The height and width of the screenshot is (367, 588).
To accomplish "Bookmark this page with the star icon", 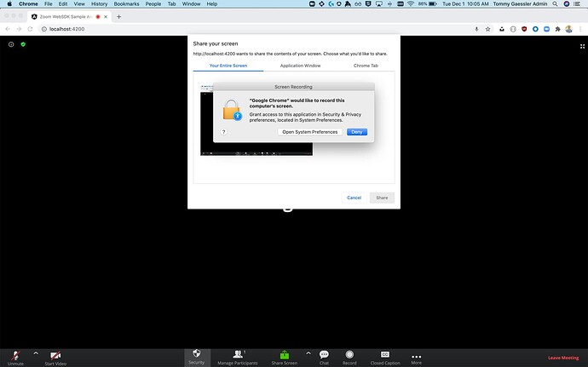I will point(488,29).
